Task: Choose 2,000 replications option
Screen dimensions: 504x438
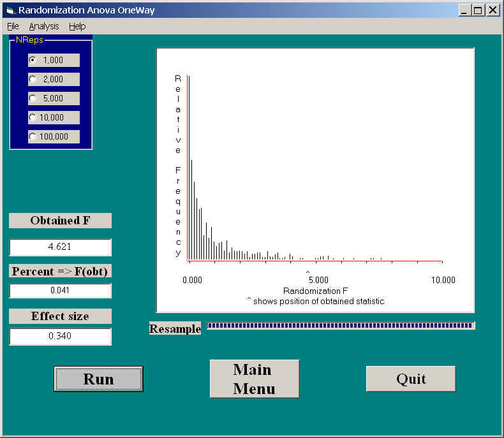Action: 33,79
